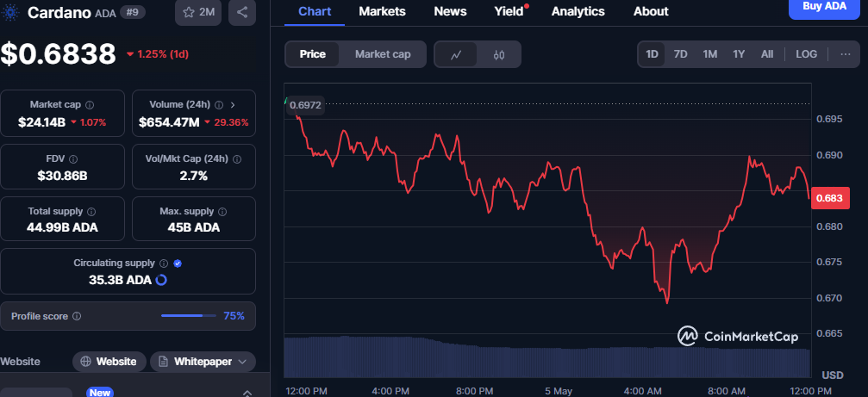The width and height of the screenshot is (868, 397).
Task: Switch to the Markets tab
Action: point(382,11)
